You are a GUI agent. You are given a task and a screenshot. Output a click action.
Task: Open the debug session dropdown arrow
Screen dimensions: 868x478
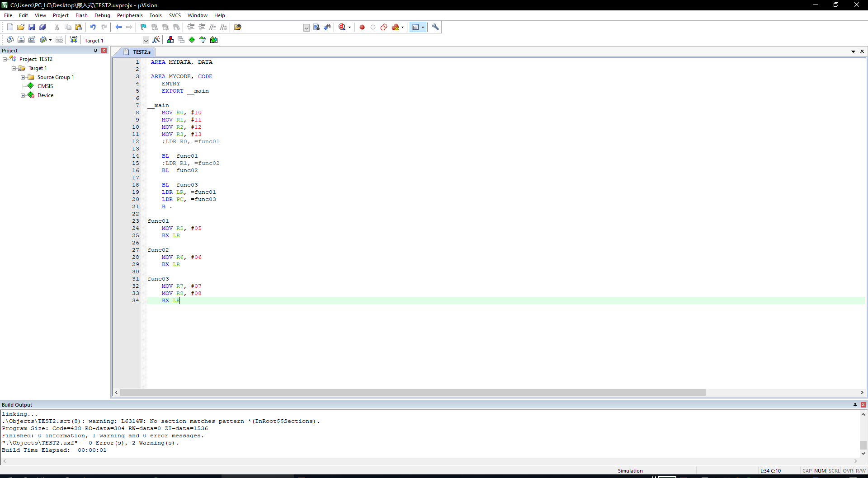point(349,27)
